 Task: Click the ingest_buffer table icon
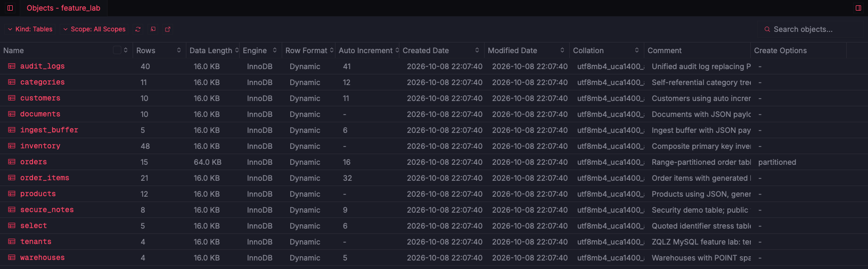tap(12, 130)
